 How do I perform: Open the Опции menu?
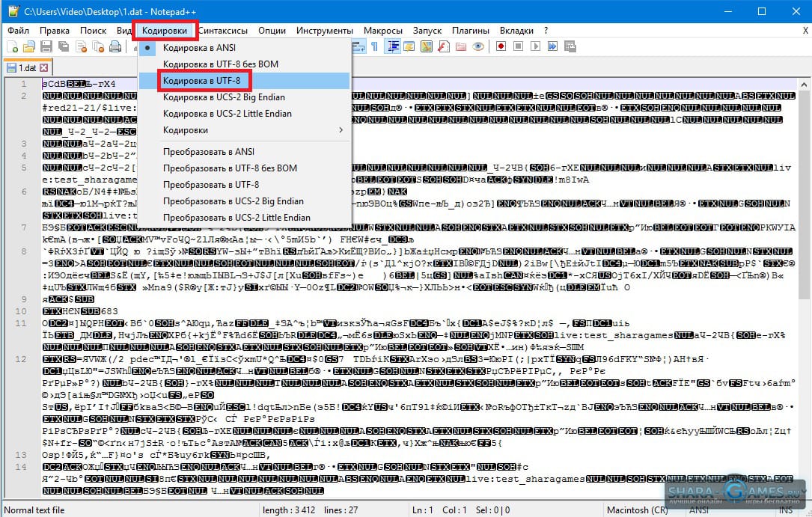point(272,31)
